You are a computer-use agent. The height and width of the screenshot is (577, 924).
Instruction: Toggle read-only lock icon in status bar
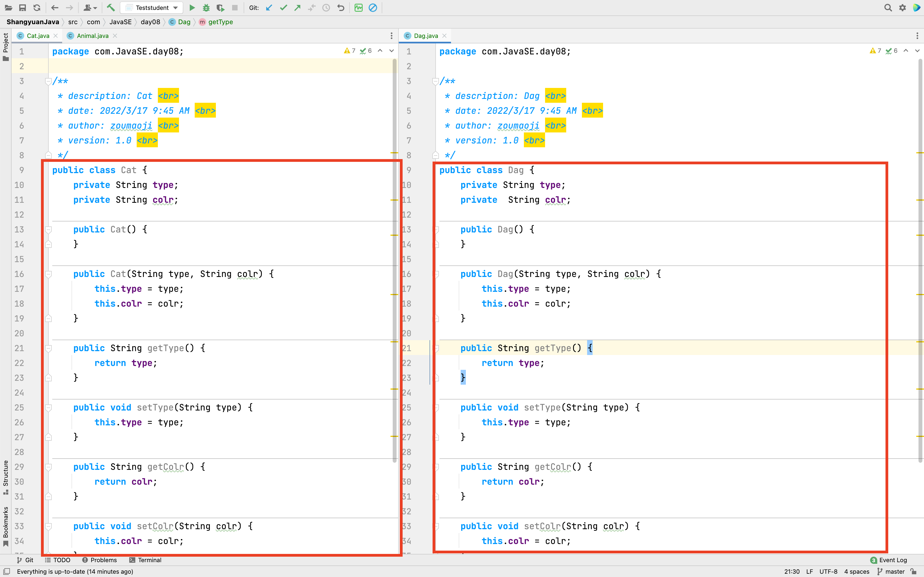point(913,571)
